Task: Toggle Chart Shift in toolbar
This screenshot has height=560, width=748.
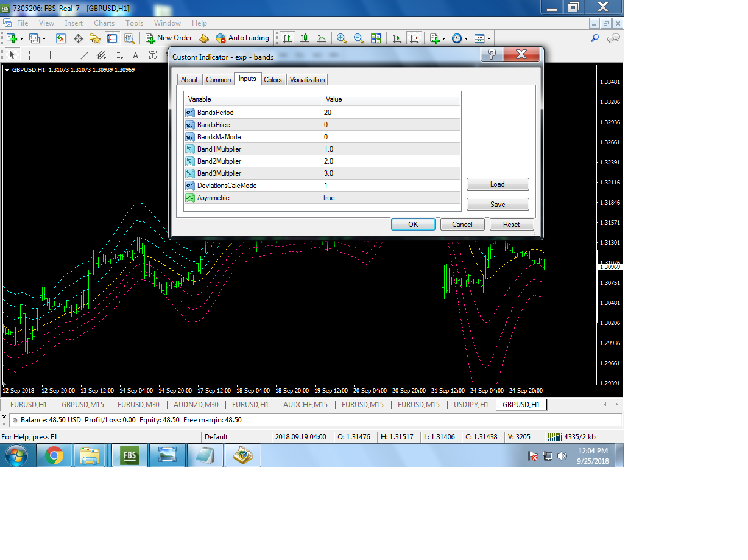Action: point(414,38)
